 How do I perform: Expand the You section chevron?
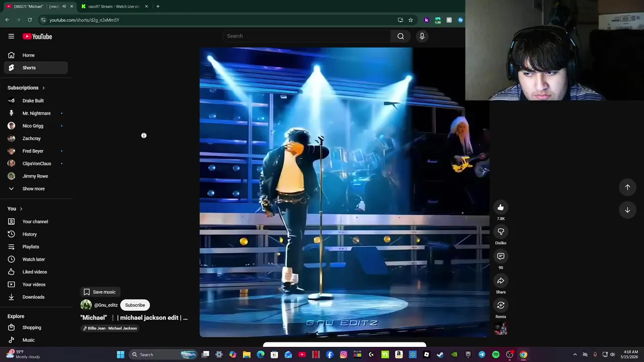(x=21, y=209)
